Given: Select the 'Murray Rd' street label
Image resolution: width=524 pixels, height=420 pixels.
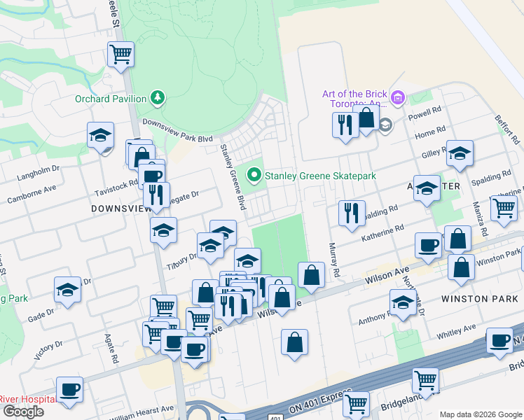Looking at the screenshot, I should (334, 260).
